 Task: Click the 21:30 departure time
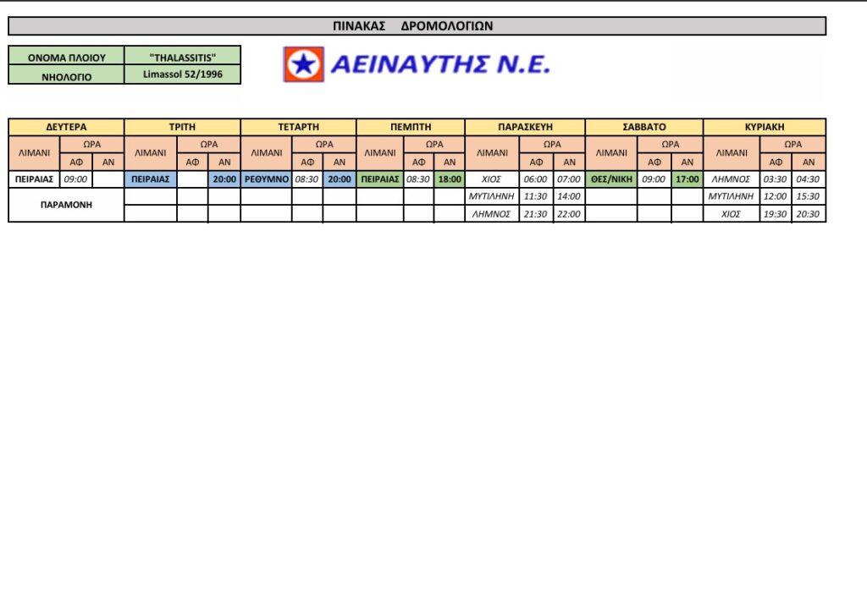click(x=536, y=214)
